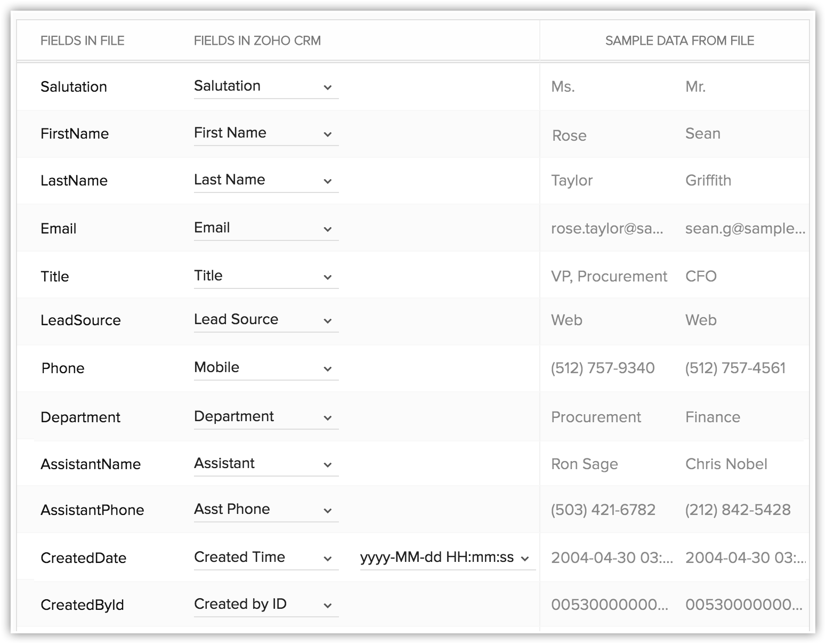Open the Created Time mapping dropdown

click(266, 558)
